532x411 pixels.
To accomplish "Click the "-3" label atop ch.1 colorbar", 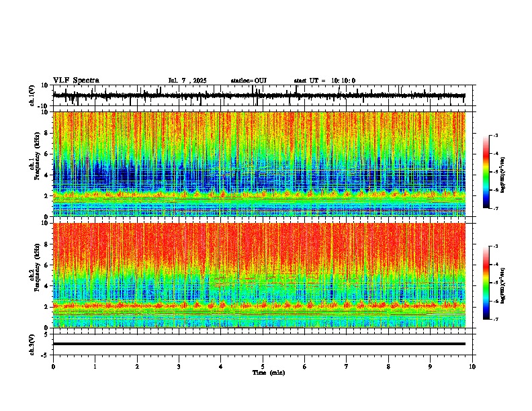I will point(496,136).
